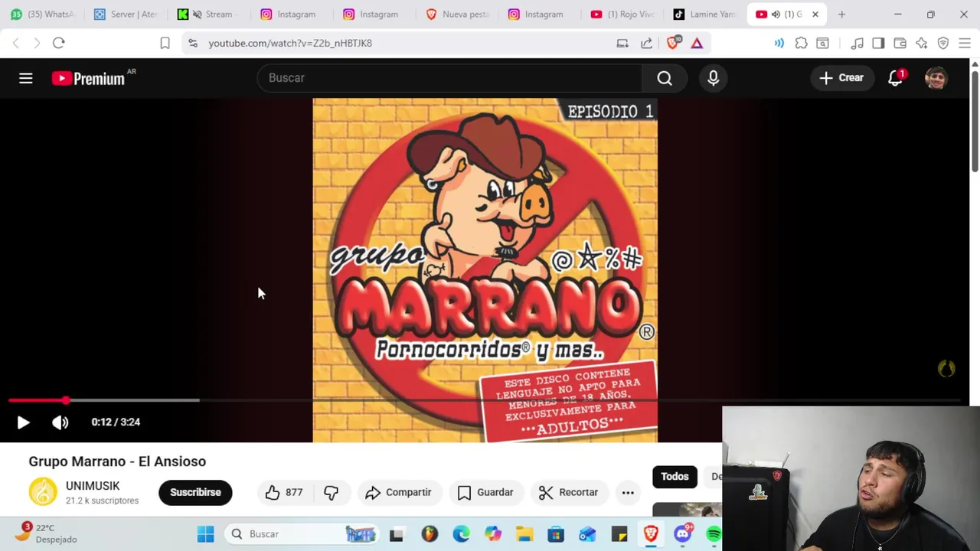Open the YouTube account avatar menu
This screenshot has height=551, width=980.
(x=936, y=78)
